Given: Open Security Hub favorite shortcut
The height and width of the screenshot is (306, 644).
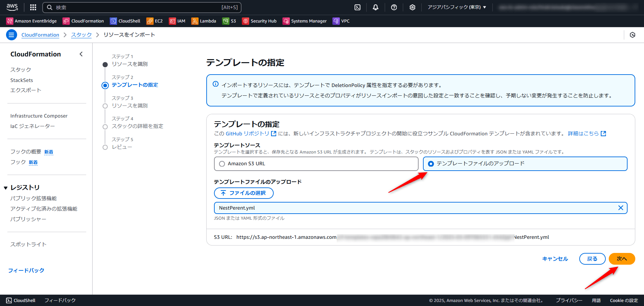Looking at the screenshot, I should pyautogui.click(x=259, y=21).
